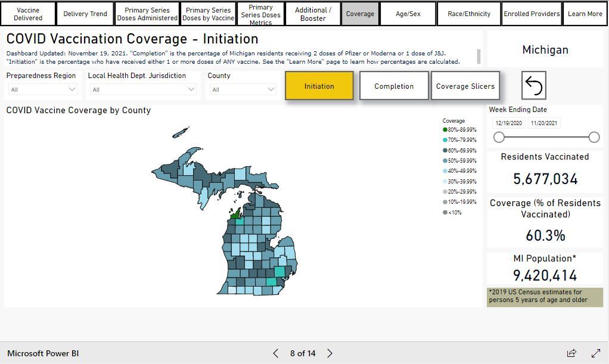Click the start date field 12/19/2020
This screenshot has width=609, height=364.
point(508,123)
